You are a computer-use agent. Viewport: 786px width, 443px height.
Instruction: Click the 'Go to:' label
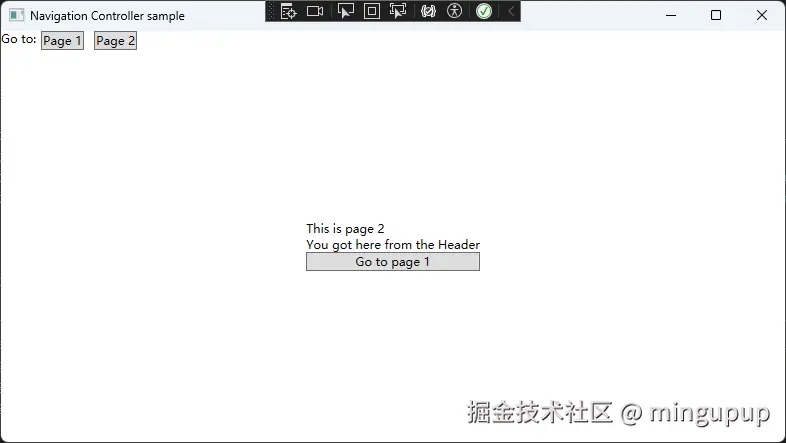point(19,39)
